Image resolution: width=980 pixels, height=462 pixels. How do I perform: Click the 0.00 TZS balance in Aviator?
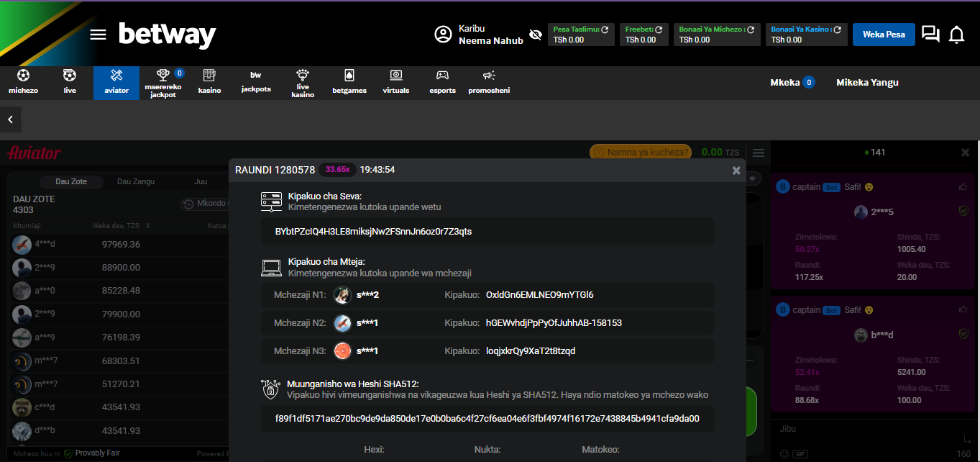point(720,152)
